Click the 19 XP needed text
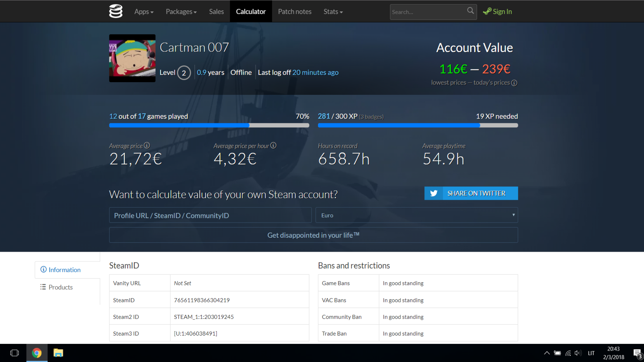 pos(497,116)
